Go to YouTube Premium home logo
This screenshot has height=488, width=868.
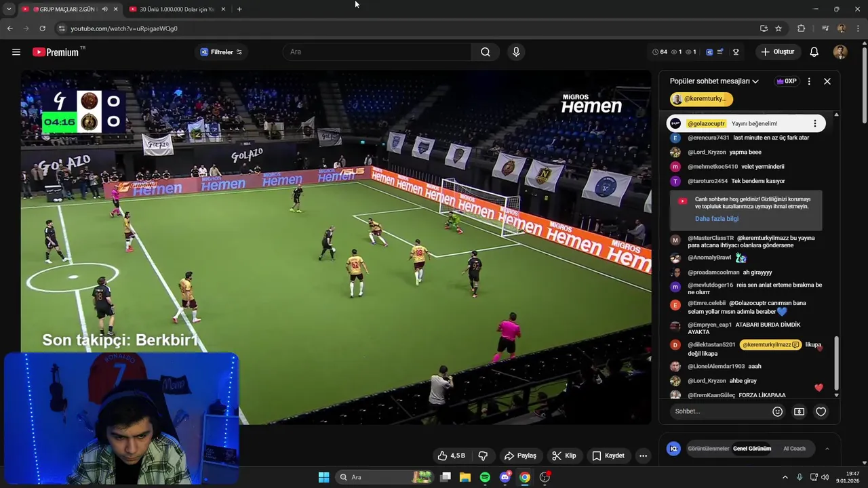point(56,52)
